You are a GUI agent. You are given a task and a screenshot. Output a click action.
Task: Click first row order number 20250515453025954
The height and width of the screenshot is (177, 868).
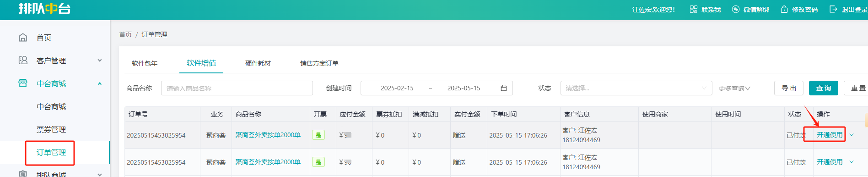[x=156, y=135]
